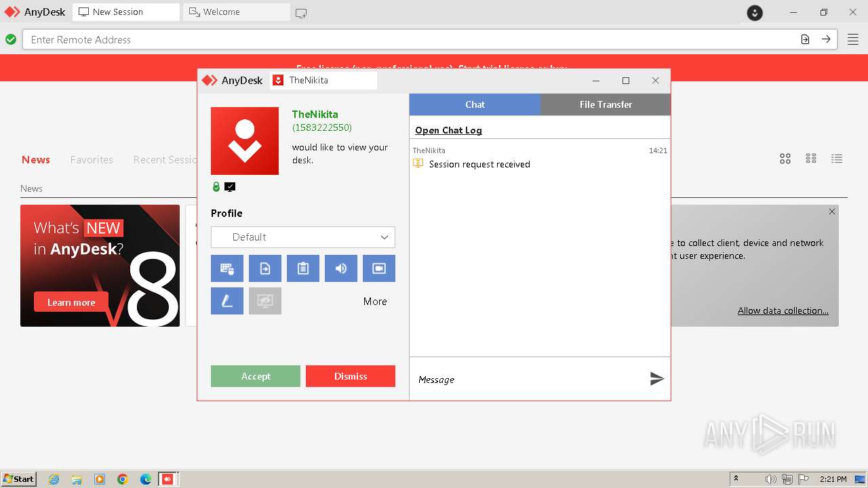Select the News section tab
868x488 pixels.
[36, 160]
